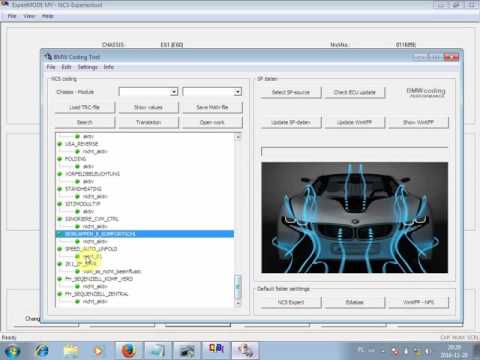480x360 pixels.
Task: Open the Windows Start menu
Action: tap(13, 351)
